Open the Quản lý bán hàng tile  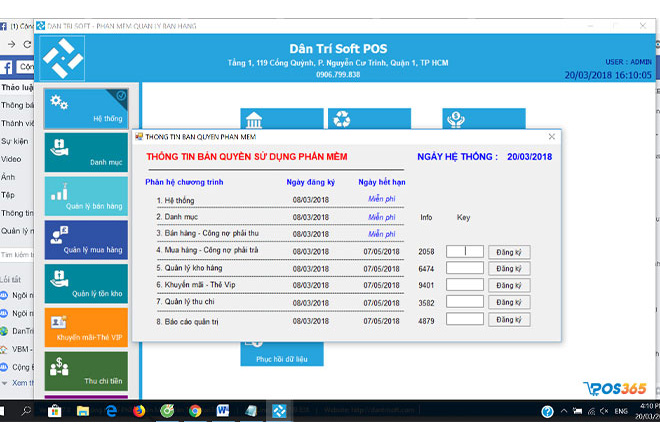point(86,196)
